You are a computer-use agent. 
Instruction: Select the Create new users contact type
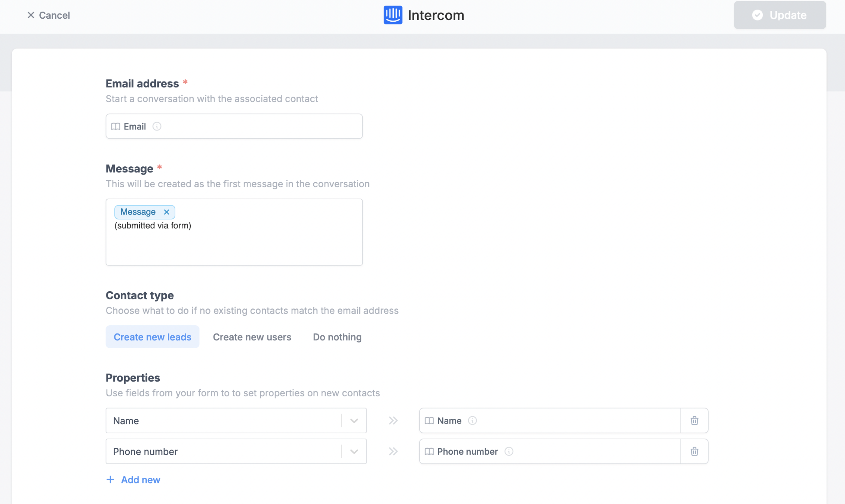point(252,337)
